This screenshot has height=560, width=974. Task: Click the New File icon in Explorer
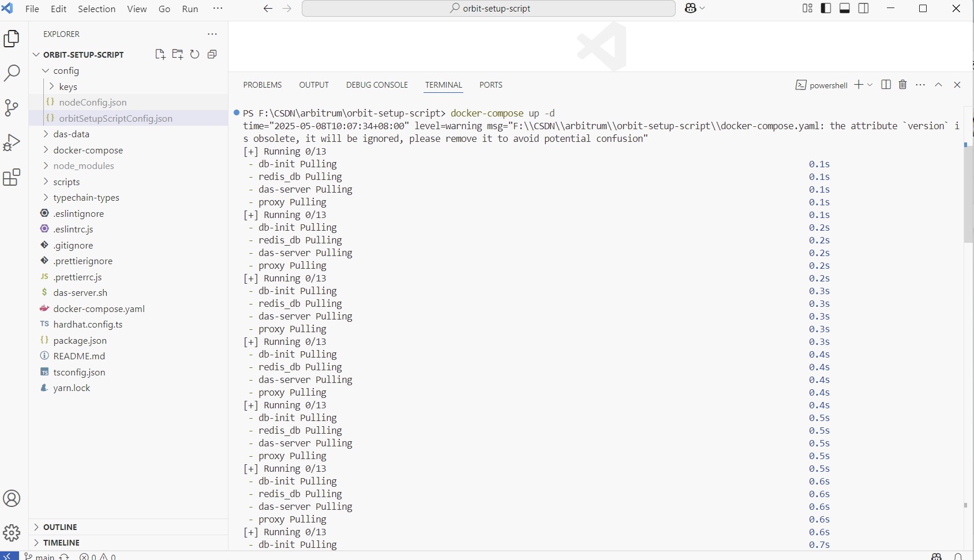click(x=160, y=54)
